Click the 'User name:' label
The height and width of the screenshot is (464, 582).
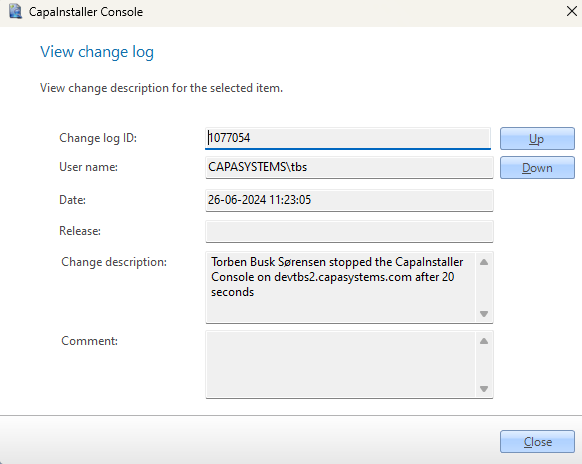(x=88, y=167)
